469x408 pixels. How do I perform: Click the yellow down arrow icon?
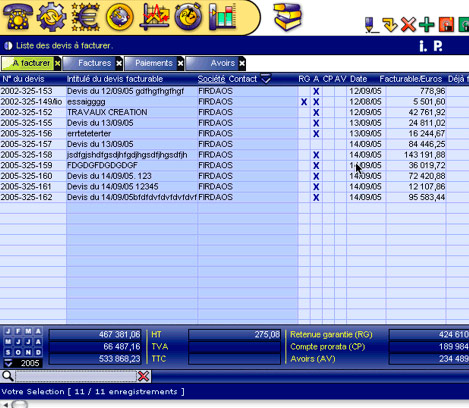click(390, 25)
